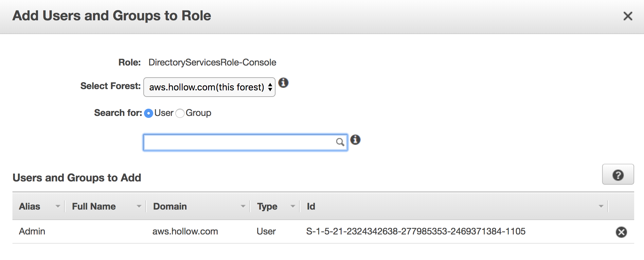Click the Full Name column header

94,206
